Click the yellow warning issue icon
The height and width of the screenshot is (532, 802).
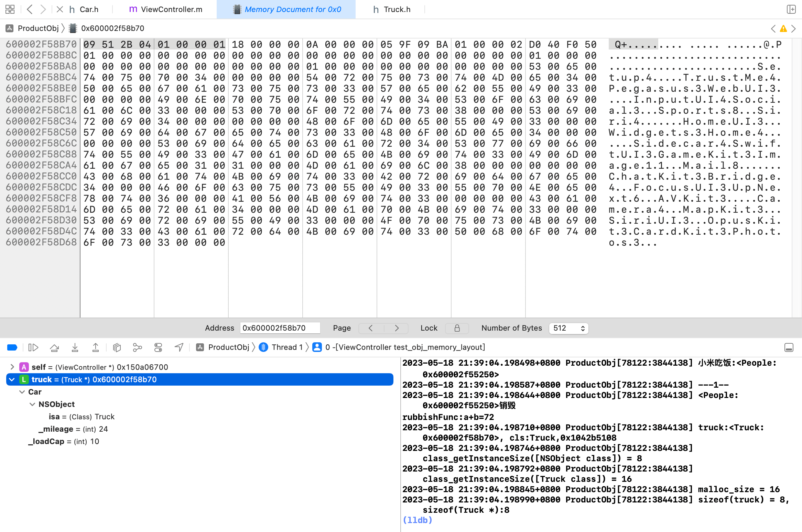[783, 29]
